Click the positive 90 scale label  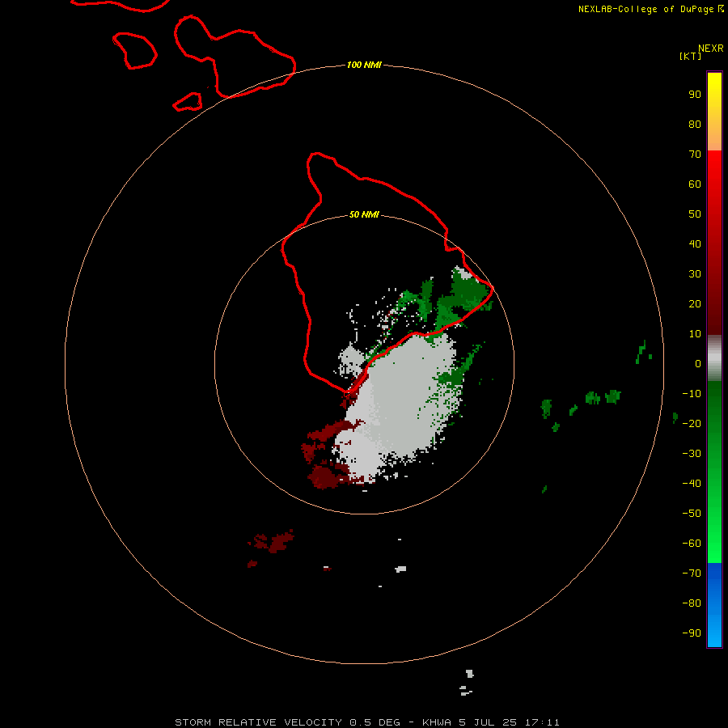[x=695, y=95]
